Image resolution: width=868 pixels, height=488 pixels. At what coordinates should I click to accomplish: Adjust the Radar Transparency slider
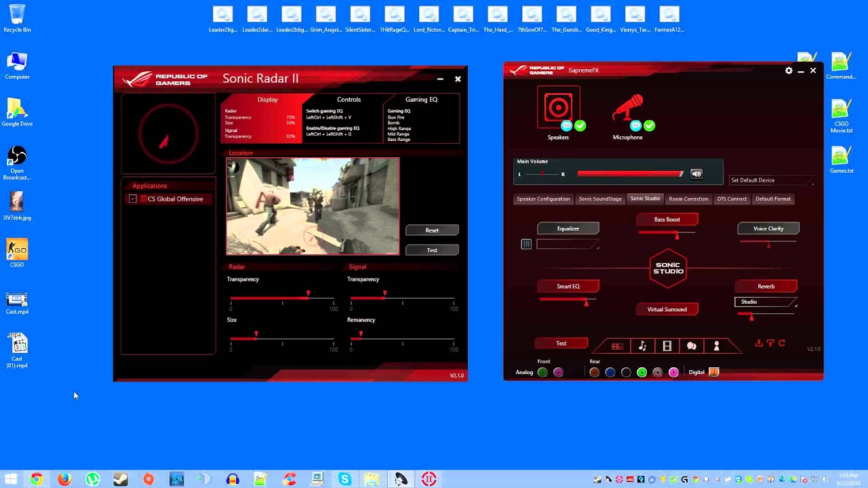point(282,298)
